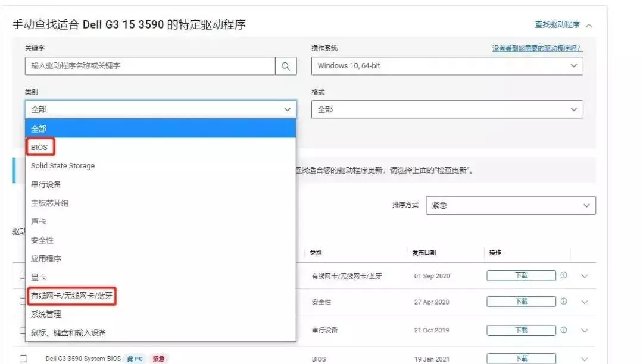Close the 类别 dropdown showing 全部
The width and height of the screenshot is (643, 364).
coord(161,109)
